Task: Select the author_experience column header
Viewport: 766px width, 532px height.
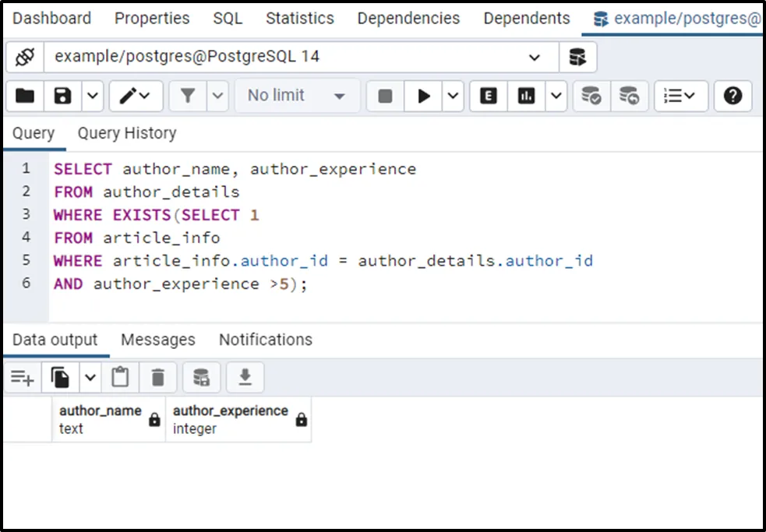Action: 231,419
